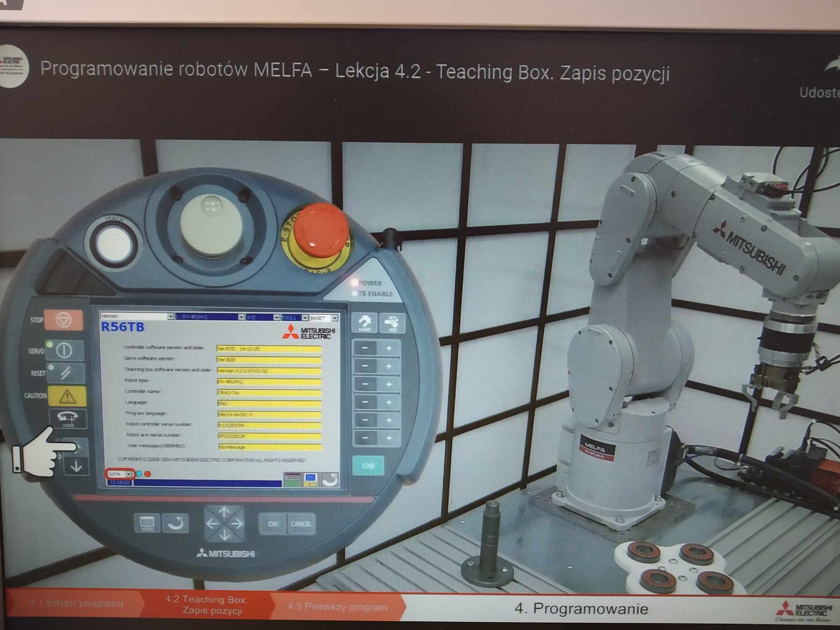Tap the up arrow on the direction pad
The width and height of the screenshot is (840, 630).
coord(224,512)
